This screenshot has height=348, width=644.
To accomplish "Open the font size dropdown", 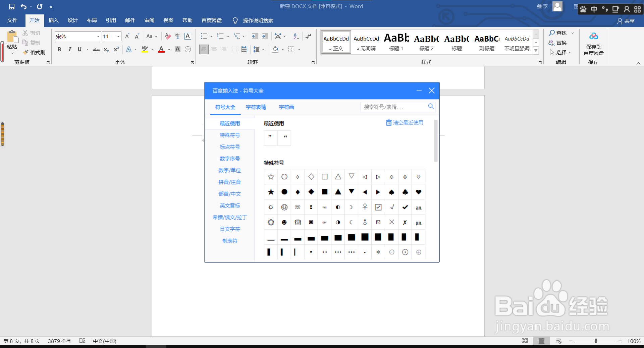I will coord(118,36).
